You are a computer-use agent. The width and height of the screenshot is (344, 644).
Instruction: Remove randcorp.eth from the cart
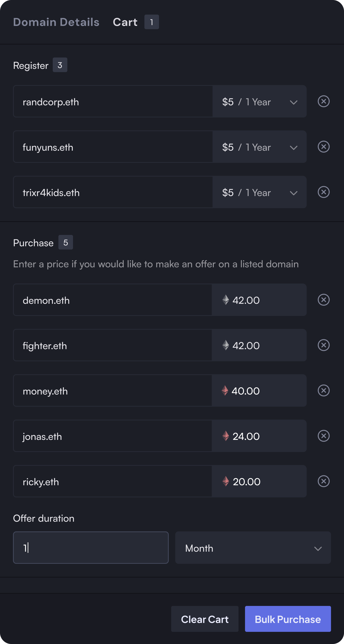click(x=324, y=101)
